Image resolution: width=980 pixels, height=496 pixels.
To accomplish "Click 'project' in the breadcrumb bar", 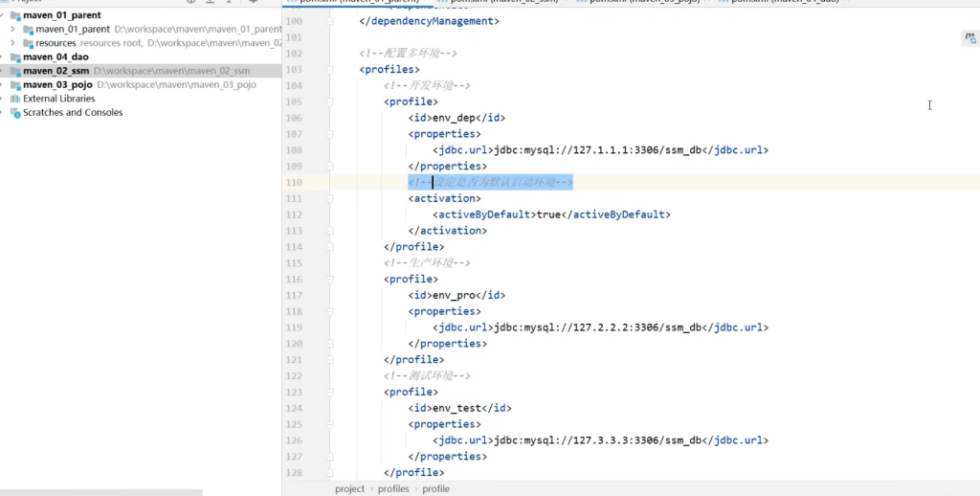I will 349,488.
